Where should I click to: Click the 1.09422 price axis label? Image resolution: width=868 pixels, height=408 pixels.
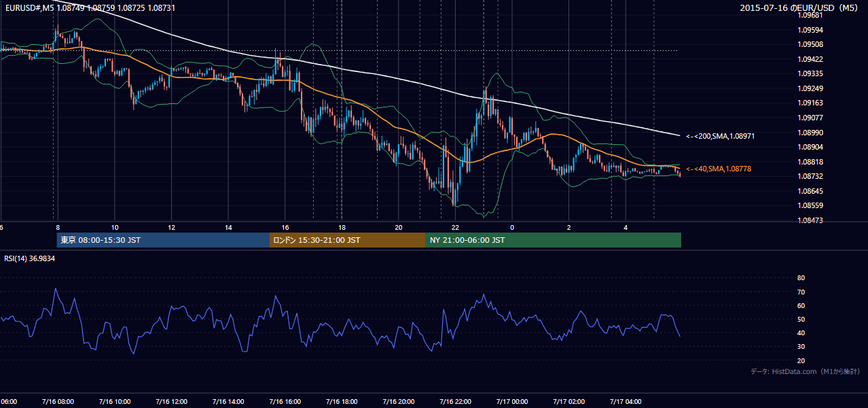[x=810, y=59]
